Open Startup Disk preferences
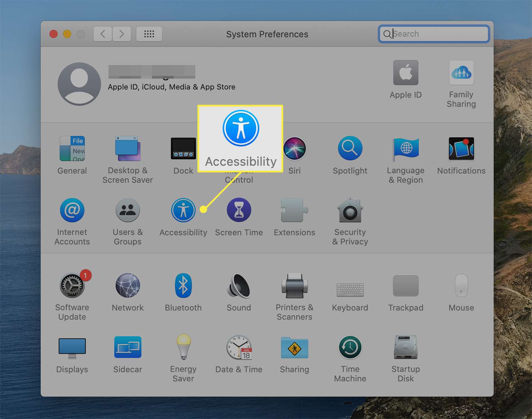Screen dimensions: 532x419 (x=405, y=348)
